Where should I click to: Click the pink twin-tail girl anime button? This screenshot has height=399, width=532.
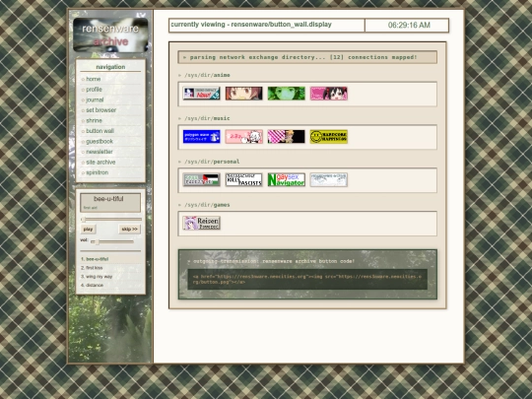click(x=329, y=94)
